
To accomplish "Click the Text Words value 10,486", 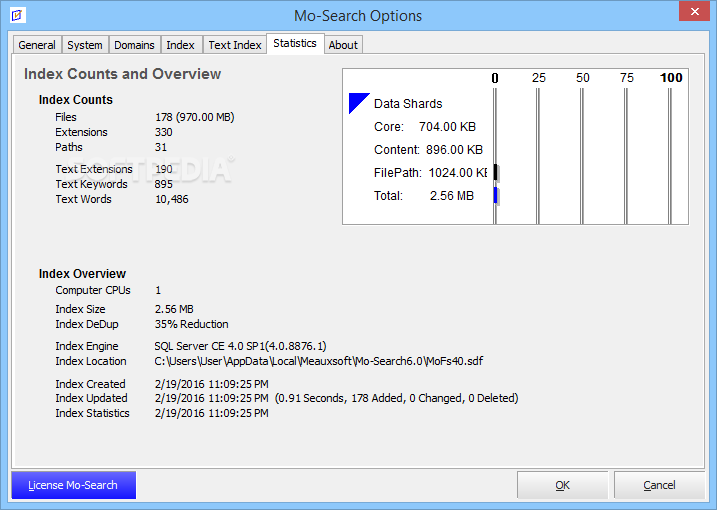I will [172, 199].
